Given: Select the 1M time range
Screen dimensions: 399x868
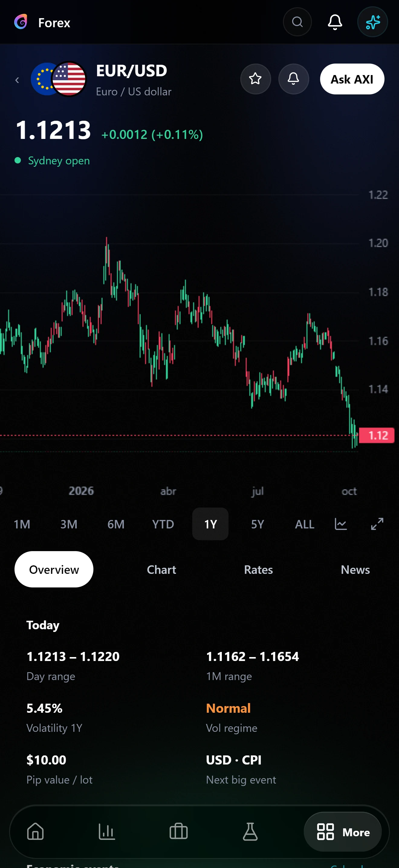Looking at the screenshot, I should click(x=22, y=524).
